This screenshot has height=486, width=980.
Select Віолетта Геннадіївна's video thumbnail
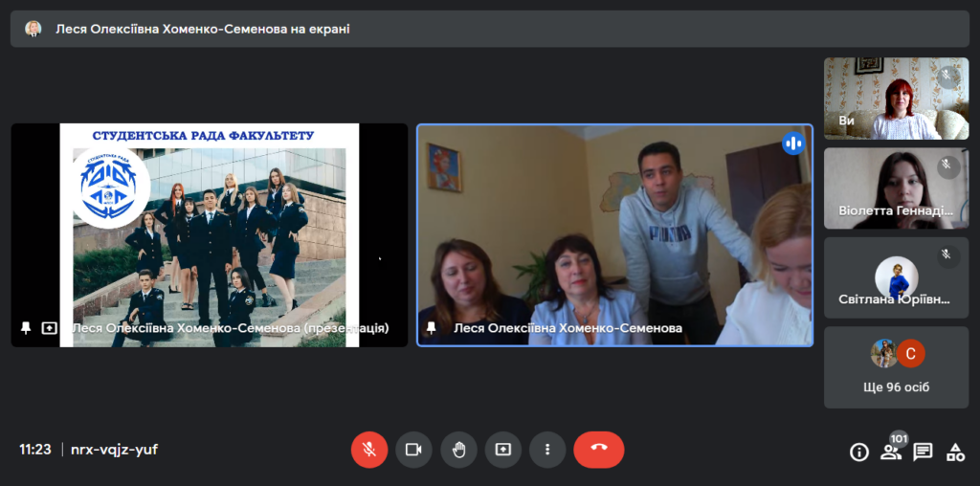coord(896,188)
